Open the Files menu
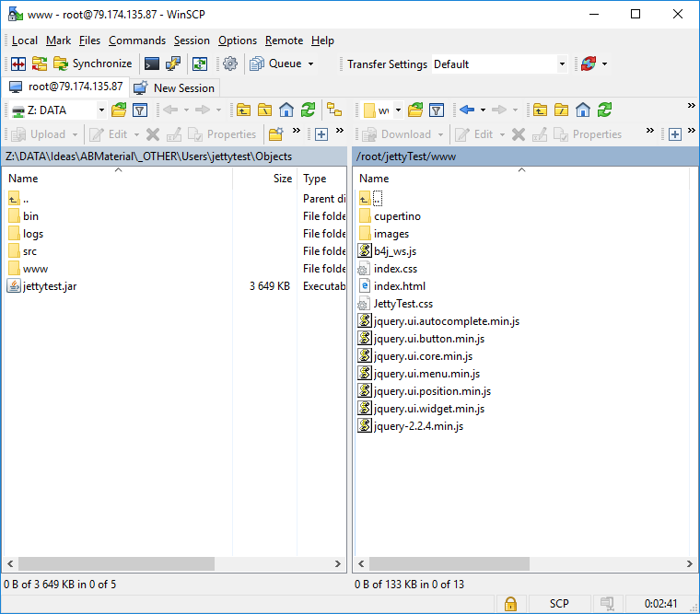Screen dimensions: 700x614 tap(89, 41)
